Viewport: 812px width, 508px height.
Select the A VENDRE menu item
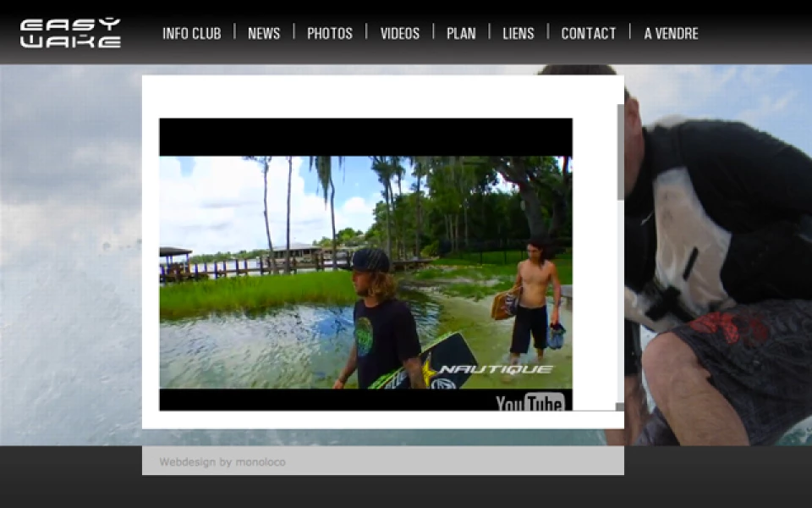point(671,34)
